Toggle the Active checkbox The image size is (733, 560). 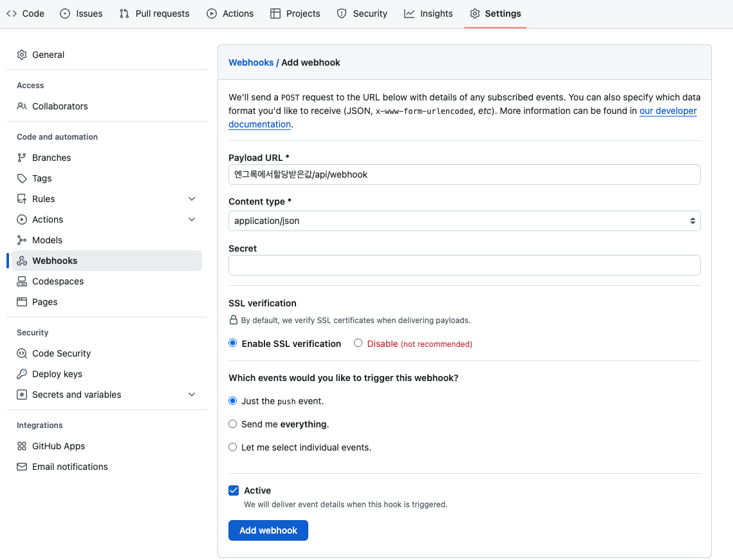point(234,490)
